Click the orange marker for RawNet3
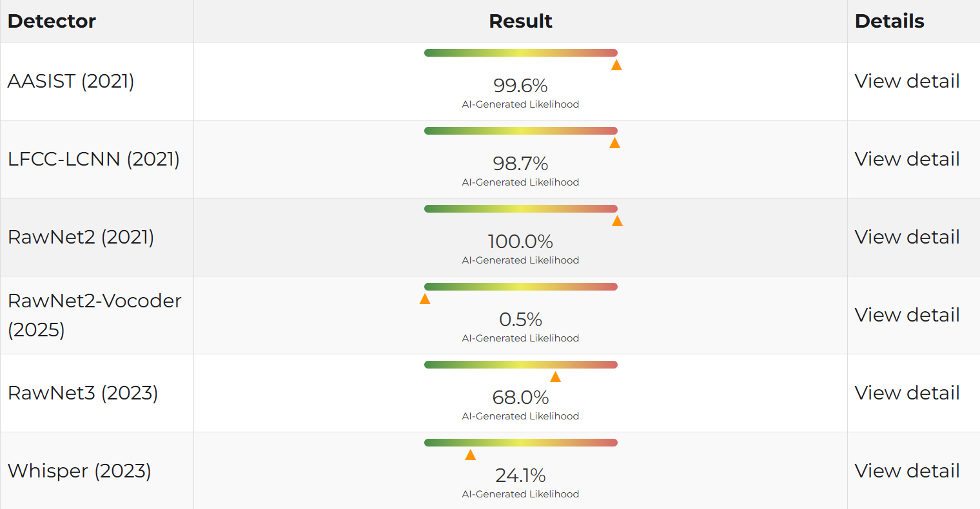Image resolution: width=980 pixels, height=509 pixels. (555, 377)
